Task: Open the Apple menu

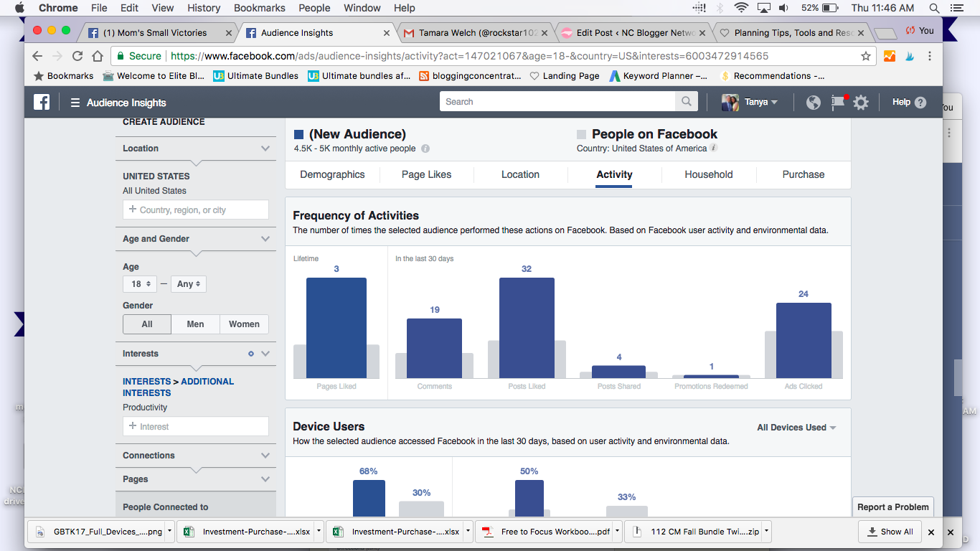Action: coord(19,8)
